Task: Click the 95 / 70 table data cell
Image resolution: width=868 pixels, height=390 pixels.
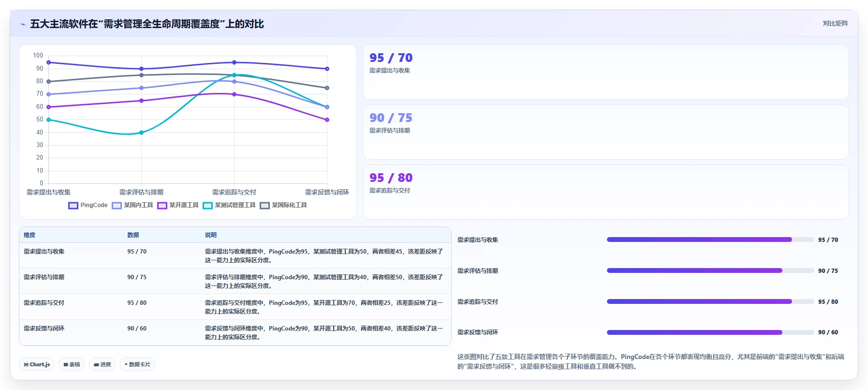Action: coord(137,252)
